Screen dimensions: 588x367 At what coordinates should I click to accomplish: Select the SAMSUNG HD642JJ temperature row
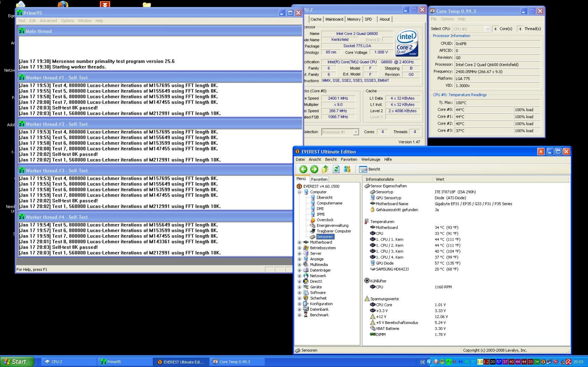415,269
